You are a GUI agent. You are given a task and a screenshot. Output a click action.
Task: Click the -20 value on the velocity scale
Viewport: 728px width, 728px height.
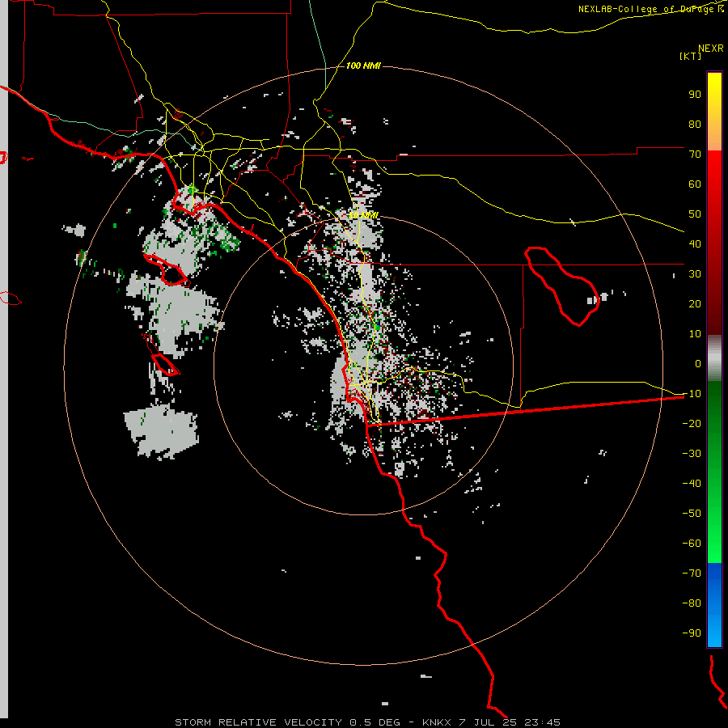692,423
